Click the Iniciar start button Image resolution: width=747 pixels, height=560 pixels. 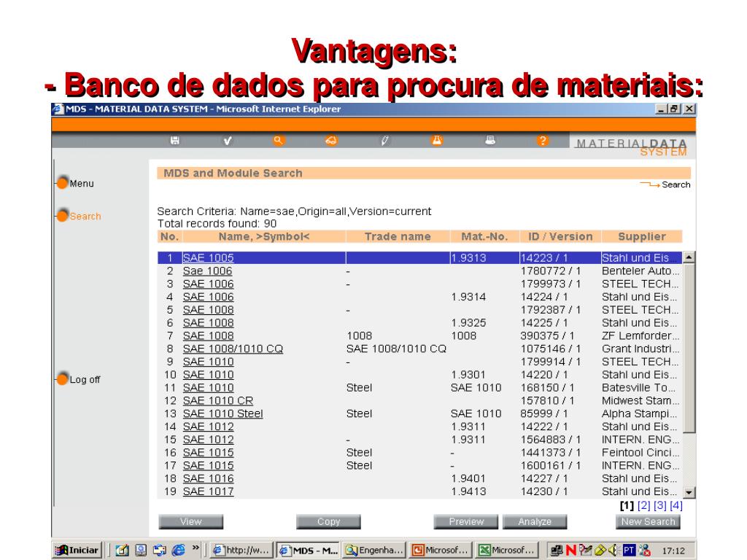(77, 550)
